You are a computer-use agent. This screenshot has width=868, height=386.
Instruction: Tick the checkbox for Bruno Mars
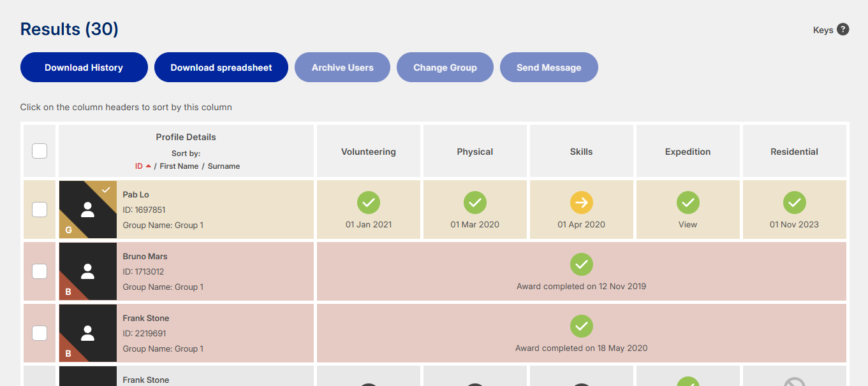40,271
